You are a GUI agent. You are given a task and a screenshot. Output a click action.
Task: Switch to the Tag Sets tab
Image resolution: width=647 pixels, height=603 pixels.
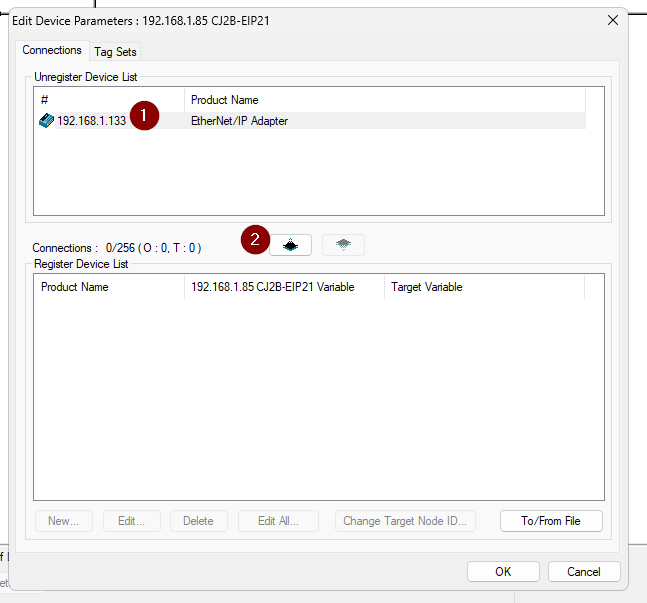(x=115, y=52)
